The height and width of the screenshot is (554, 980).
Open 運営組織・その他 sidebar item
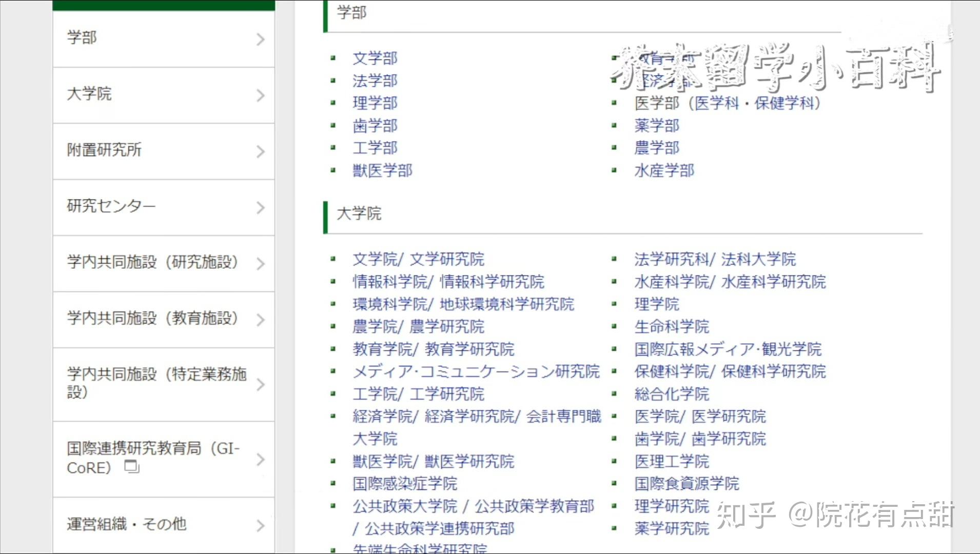coord(164,525)
